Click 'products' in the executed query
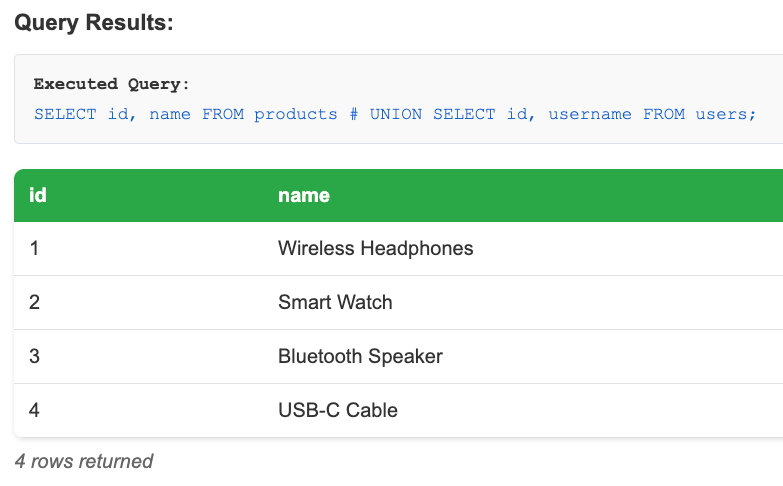The height and width of the screenshot is (486, 783). [295, 114]
